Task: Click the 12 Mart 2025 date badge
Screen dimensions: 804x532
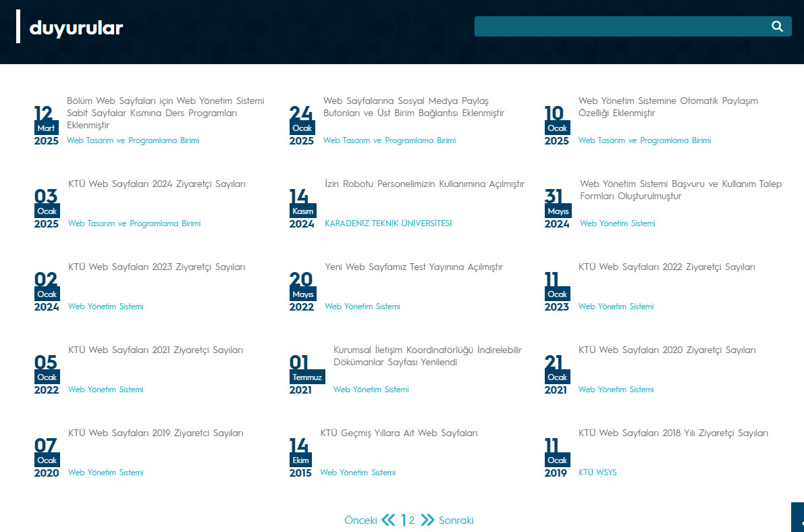Action: pos(46,125)
